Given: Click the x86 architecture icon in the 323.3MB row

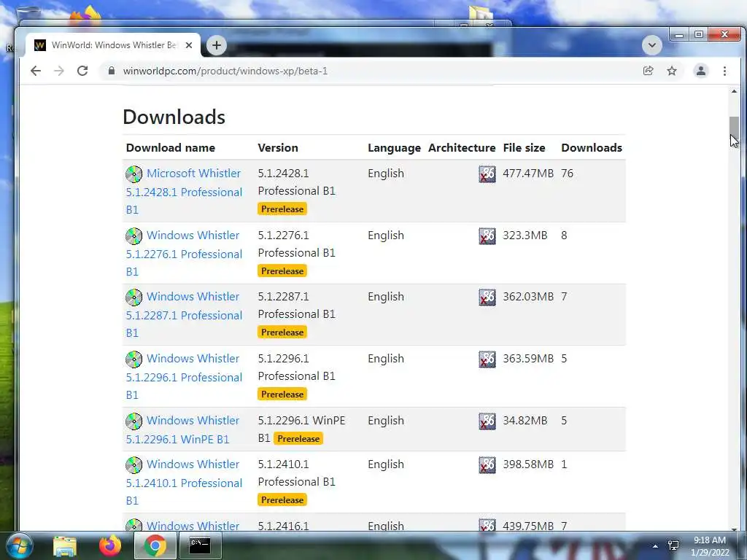Looking at the screenshot, I should pyautogui.click(x=487, y=236).
